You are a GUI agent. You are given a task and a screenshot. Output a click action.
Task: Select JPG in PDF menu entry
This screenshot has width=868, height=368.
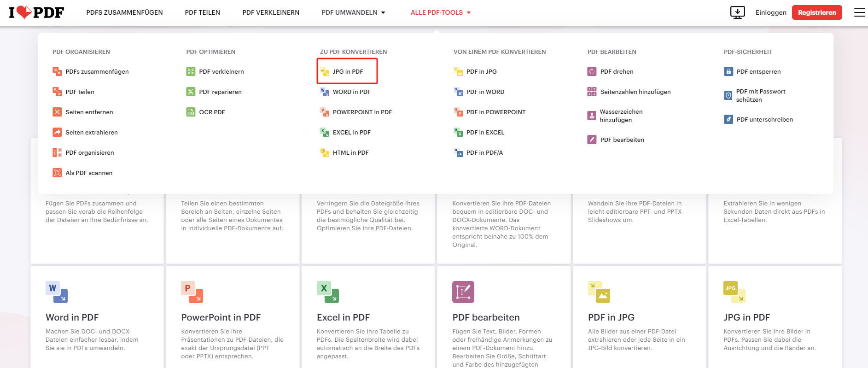point(347,71)
